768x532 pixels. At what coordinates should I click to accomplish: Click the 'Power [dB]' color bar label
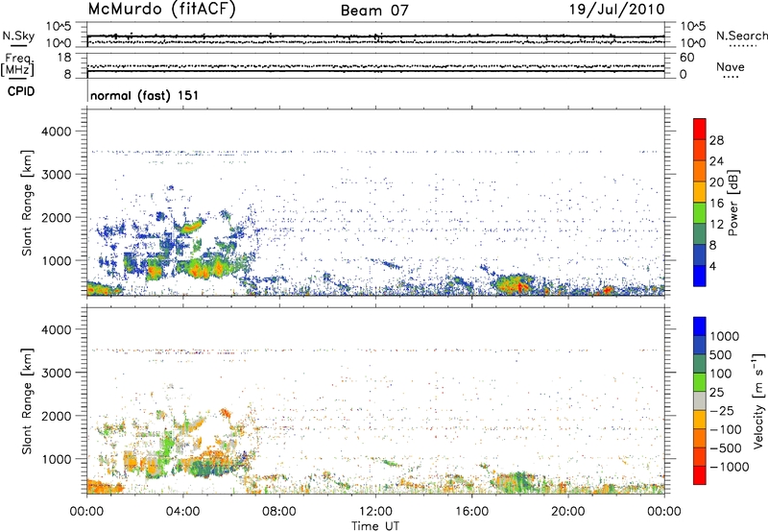(733, 204)
